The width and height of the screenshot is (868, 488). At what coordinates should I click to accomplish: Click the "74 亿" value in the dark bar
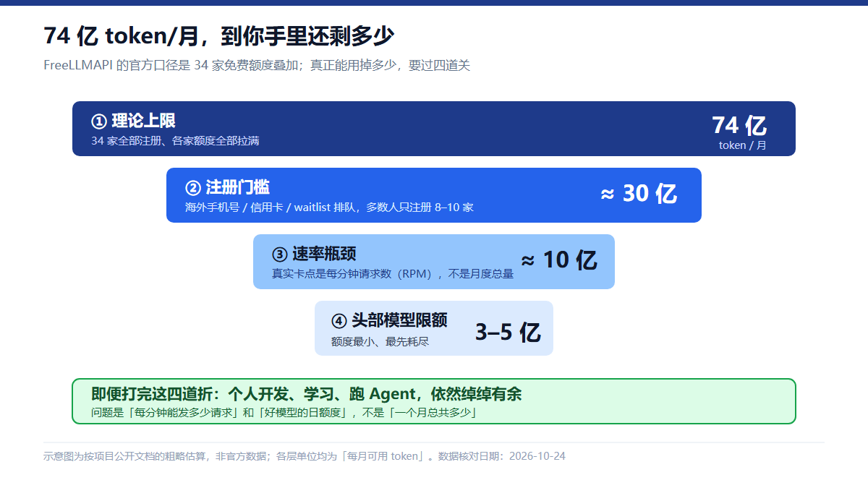tap(739, 125)
